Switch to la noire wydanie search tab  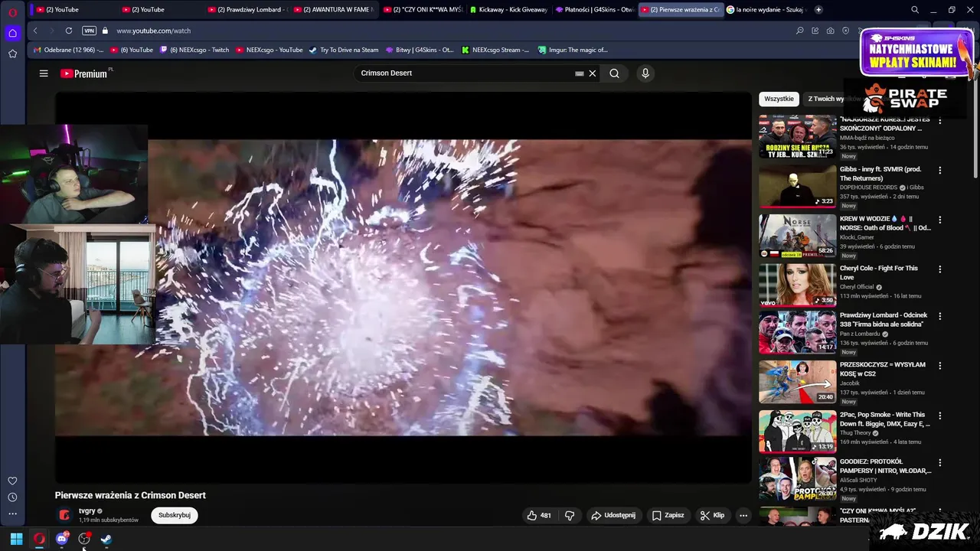click(x=766, y=9)
